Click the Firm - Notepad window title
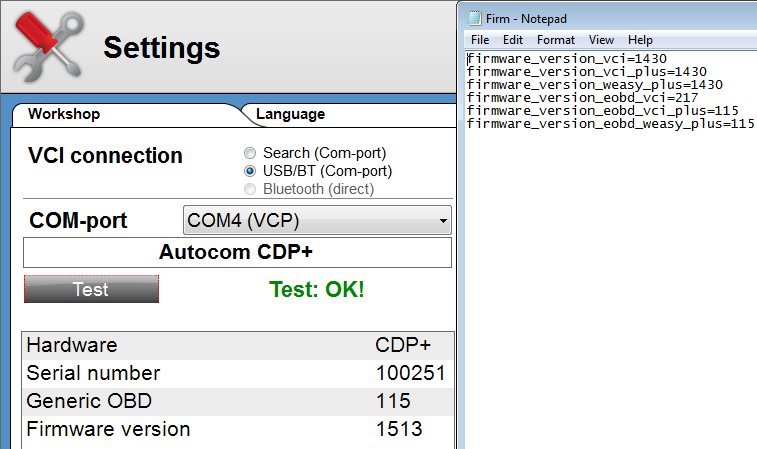Image resolution: width=757 pixels, height=449 pixels. (526, 19)
